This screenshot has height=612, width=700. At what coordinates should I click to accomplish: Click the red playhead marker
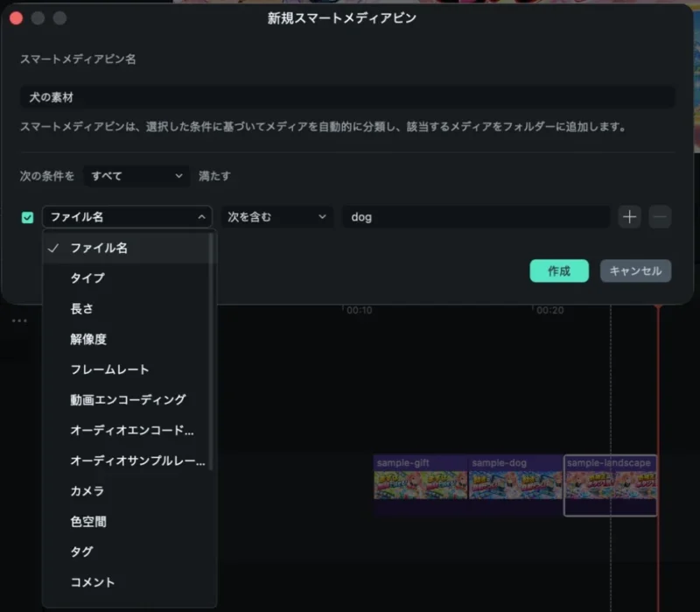point(658,308)
